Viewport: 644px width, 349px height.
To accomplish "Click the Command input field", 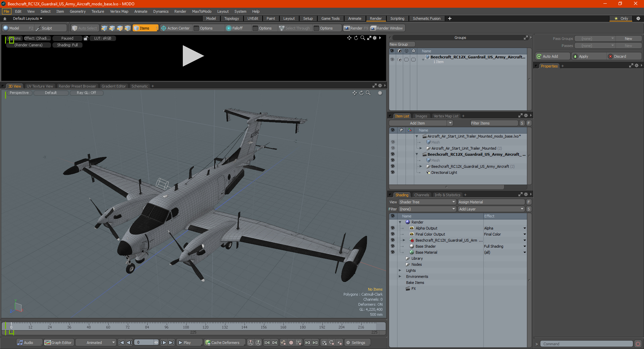I will tap(586, 344).
